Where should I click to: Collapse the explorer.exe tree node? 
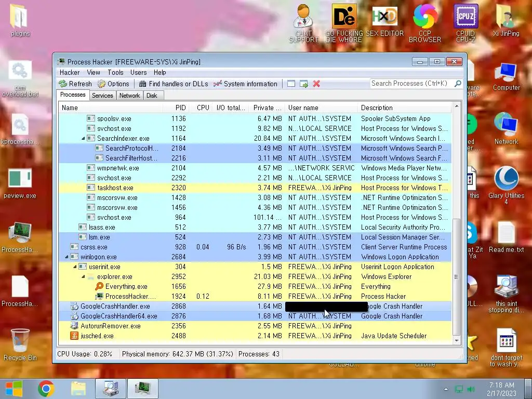pyautogui.click(x=83, y=276)
